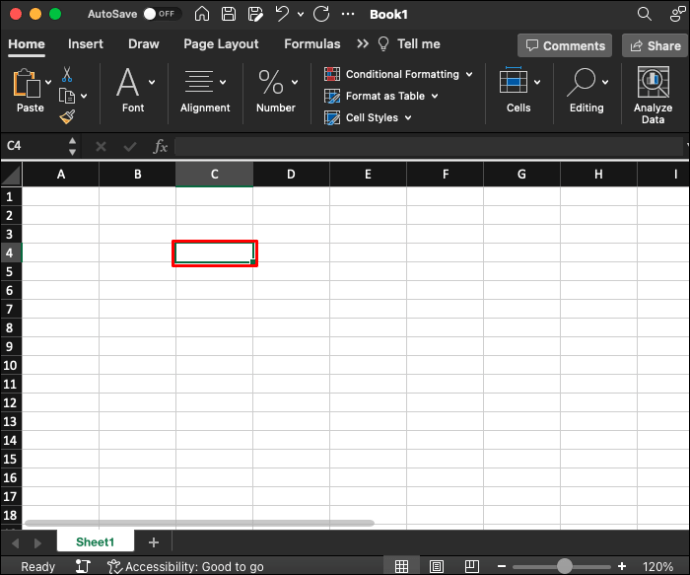Expand the formula bar at right edge
690x575 pixels.
point(687,144)
